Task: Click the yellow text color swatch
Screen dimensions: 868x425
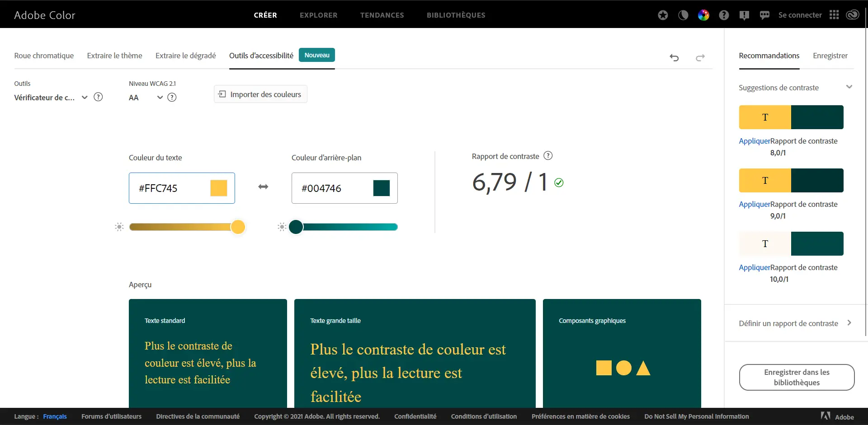Action: [x=219, y=188]
